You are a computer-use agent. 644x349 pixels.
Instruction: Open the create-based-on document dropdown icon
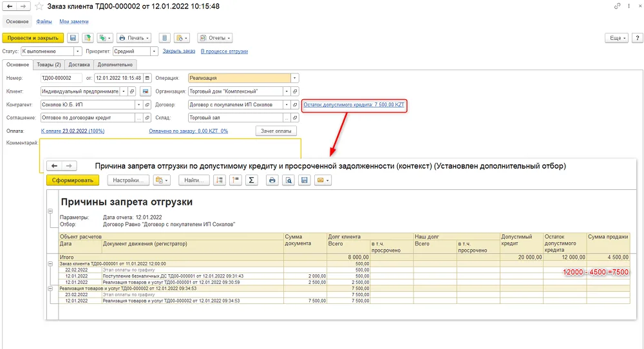point(104,38)
